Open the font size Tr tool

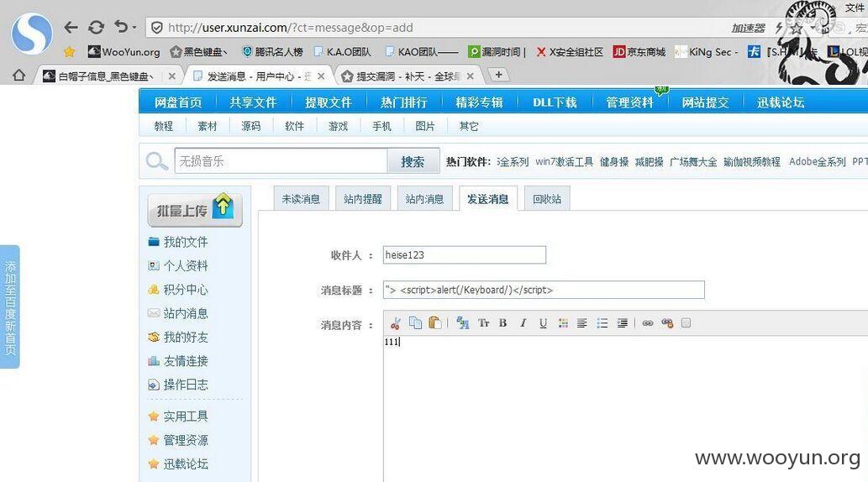click(x=483, y=323)
